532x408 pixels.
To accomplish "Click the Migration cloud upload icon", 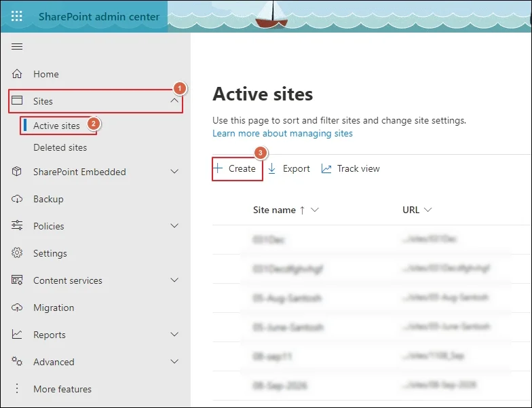I will pos(17,308).
